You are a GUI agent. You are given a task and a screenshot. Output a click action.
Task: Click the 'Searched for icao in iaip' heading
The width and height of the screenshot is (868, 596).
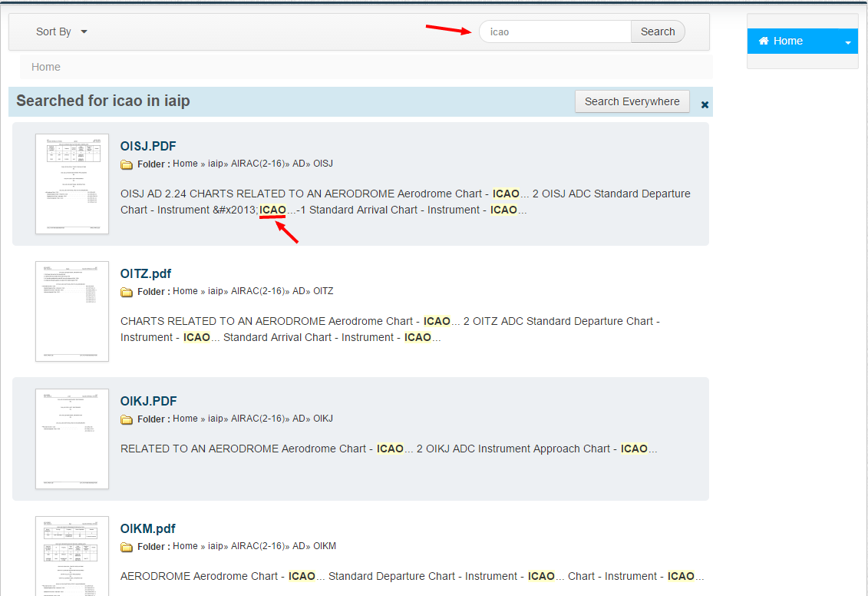(103, 101)
